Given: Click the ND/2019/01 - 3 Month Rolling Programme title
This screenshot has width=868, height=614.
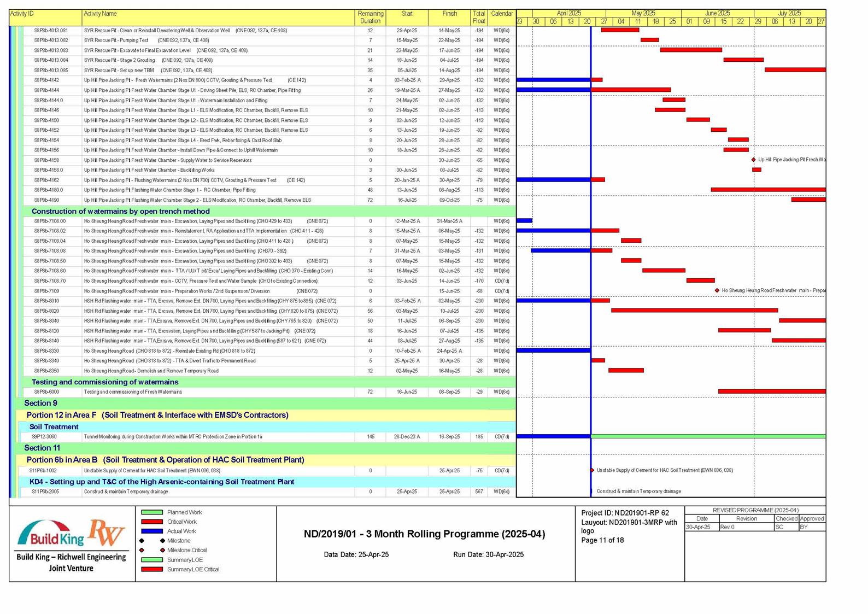Looking at the screenshot, I should click(x=424, y=534).
